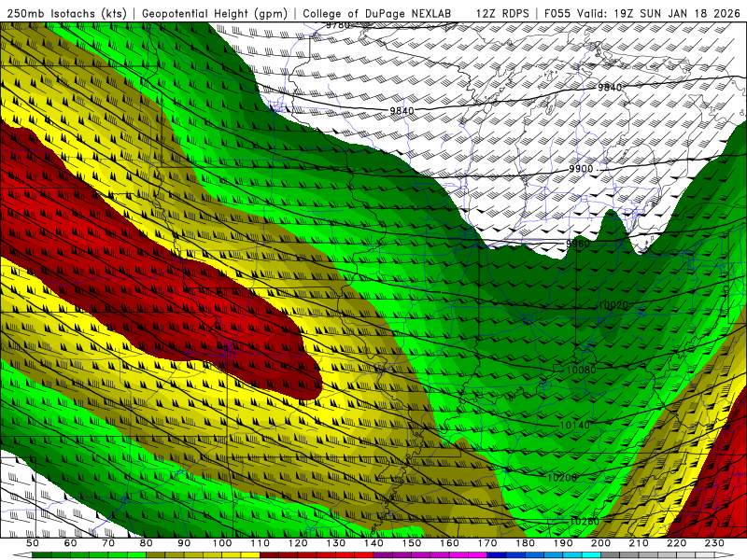Click the 130 value on the color scale
Image resolution: width=747 pixels, height=560 pixels.
(x=336, y=543)
